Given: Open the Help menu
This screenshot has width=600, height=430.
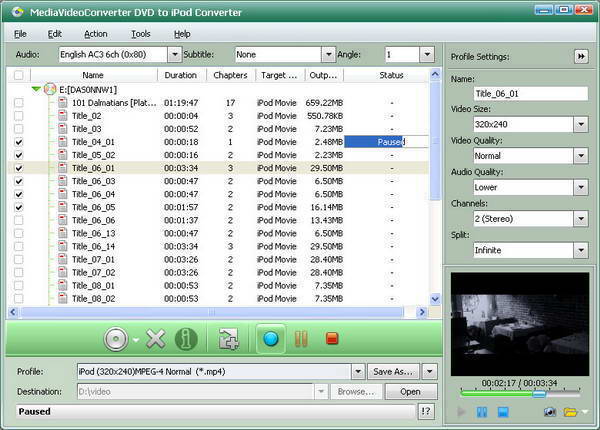Looking at the screenshot, I should click(182, 34).
